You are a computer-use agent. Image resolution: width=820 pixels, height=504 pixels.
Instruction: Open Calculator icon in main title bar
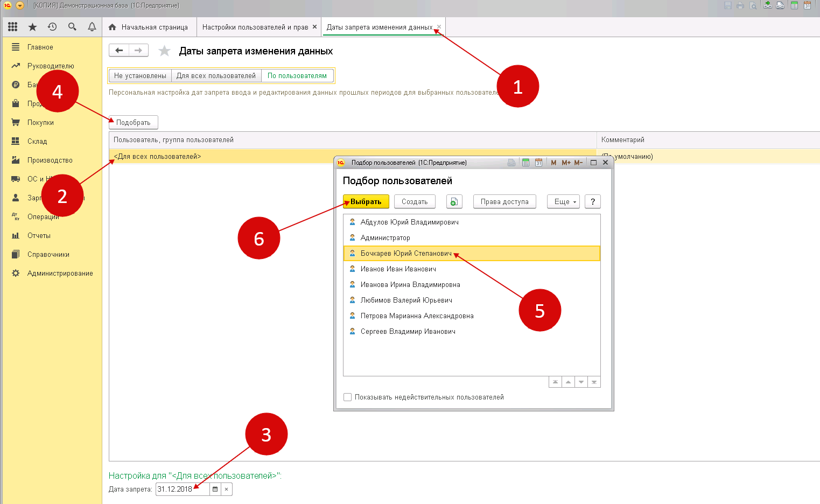click(x=794, y=5)
